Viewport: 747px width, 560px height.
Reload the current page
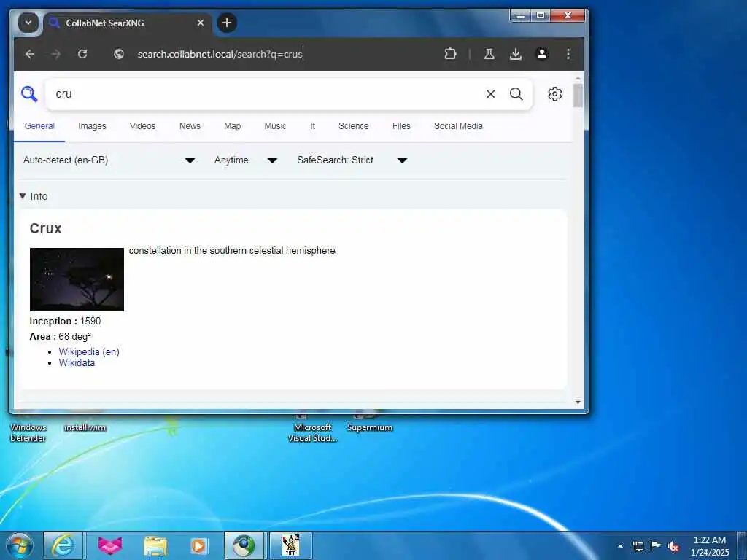click(x=82, y=54)
